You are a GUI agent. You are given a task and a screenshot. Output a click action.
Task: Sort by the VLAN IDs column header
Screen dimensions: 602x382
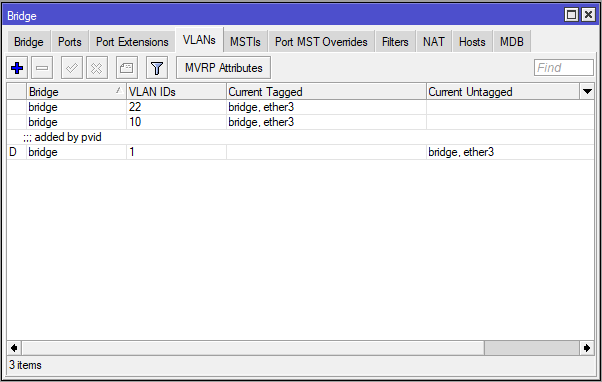point(176,92)
